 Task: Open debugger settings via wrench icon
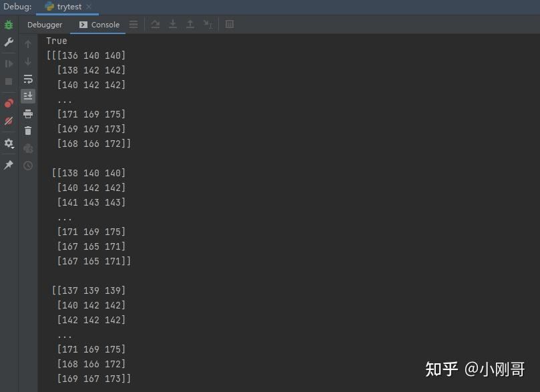(8, 43)
